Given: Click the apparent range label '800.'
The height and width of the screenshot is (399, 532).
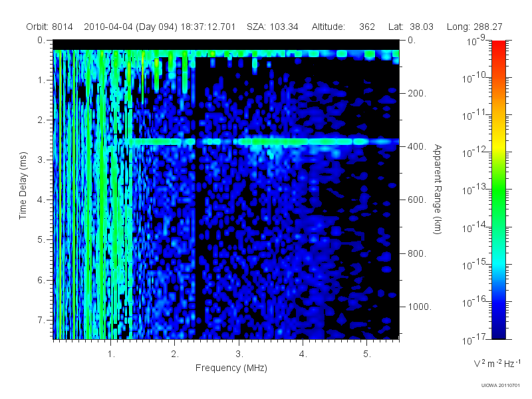Looking at the screenshot, I should (417, 253).
